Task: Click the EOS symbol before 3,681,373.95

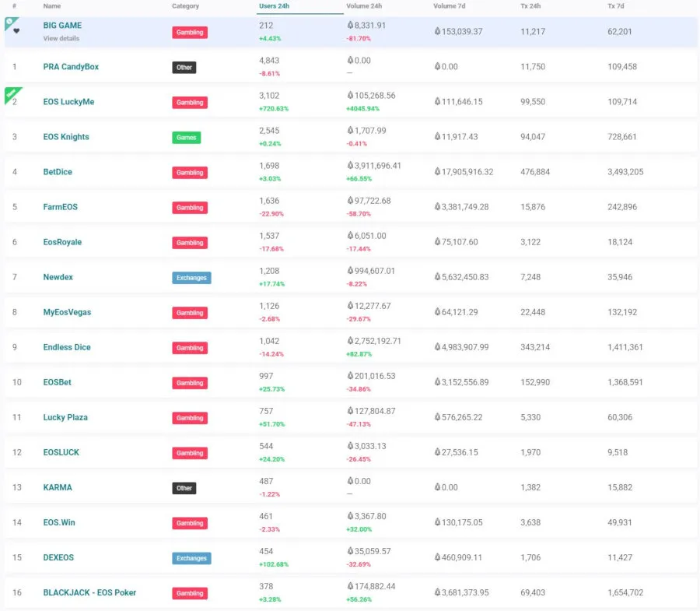Action: click(437, 592)
